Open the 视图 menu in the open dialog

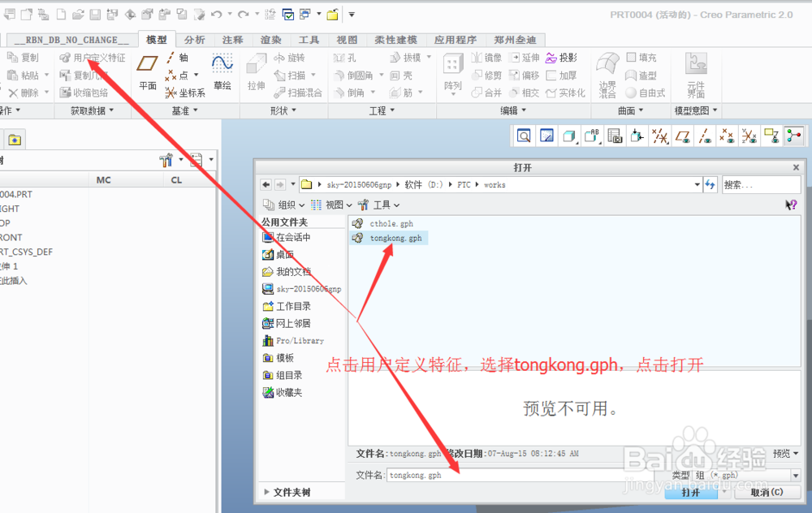(331, 205)
